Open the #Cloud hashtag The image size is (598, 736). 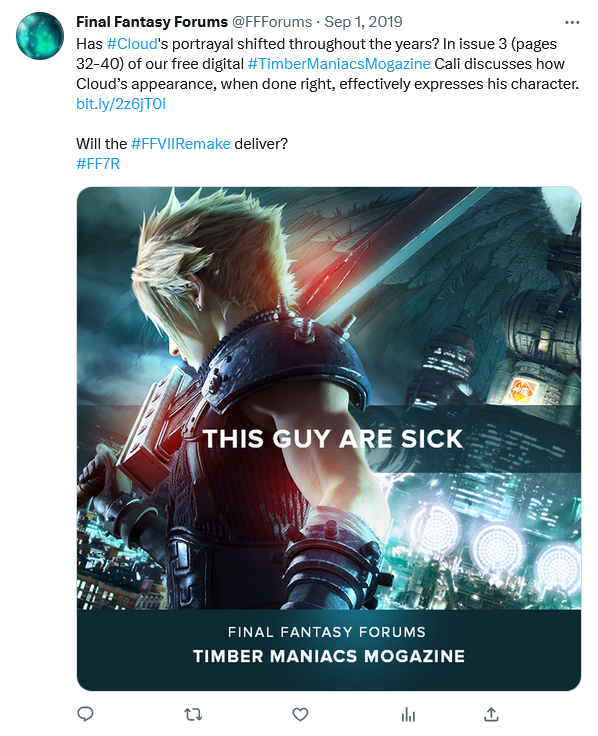point(132,44)
